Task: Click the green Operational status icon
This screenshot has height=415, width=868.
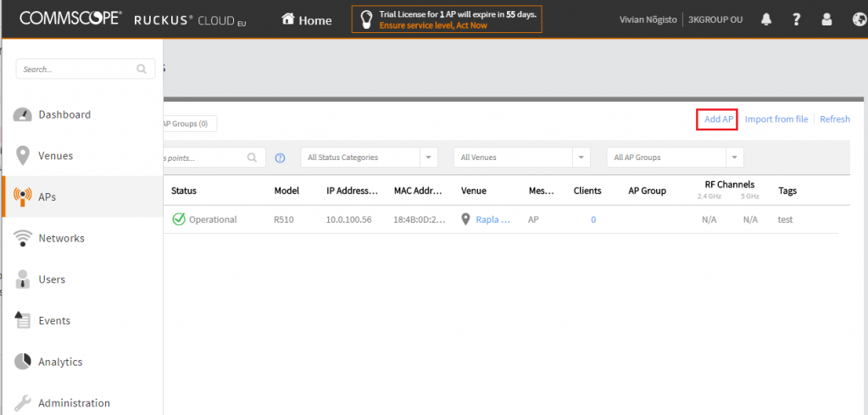Action: tap(179, 219)
